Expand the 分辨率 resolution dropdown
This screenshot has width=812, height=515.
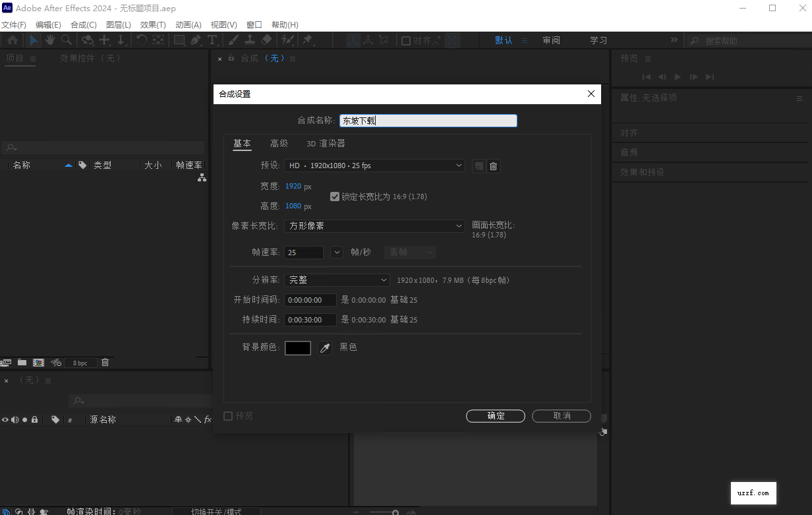pyautogui.click(x=337, y=280)
